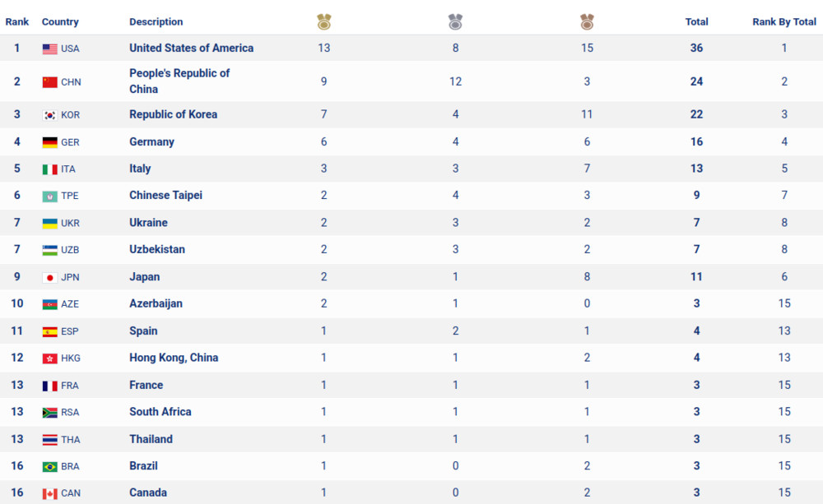Click the South Africa flag icon

tap(50, 412)
